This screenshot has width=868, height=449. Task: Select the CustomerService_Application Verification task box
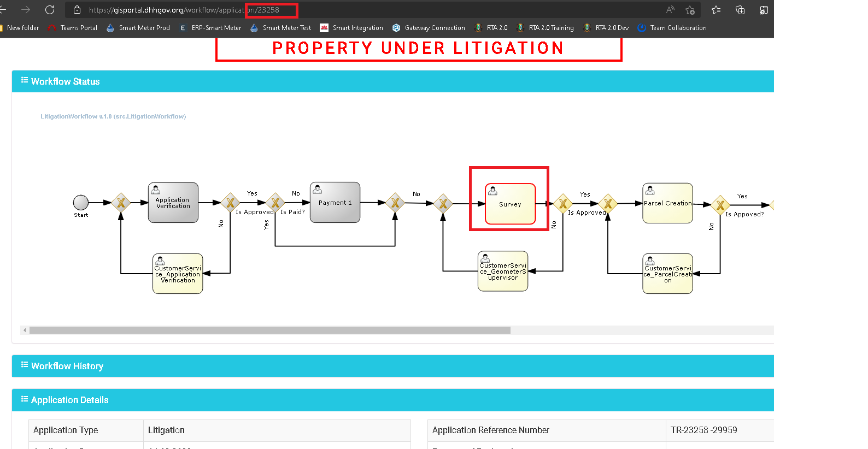tap(178, 274)
